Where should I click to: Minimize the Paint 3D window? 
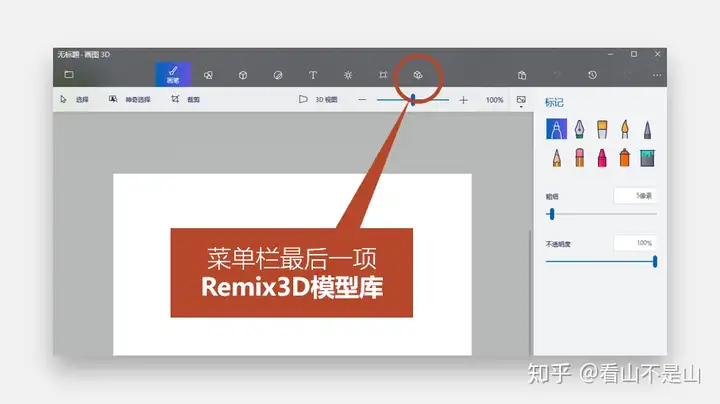(610, 54)
